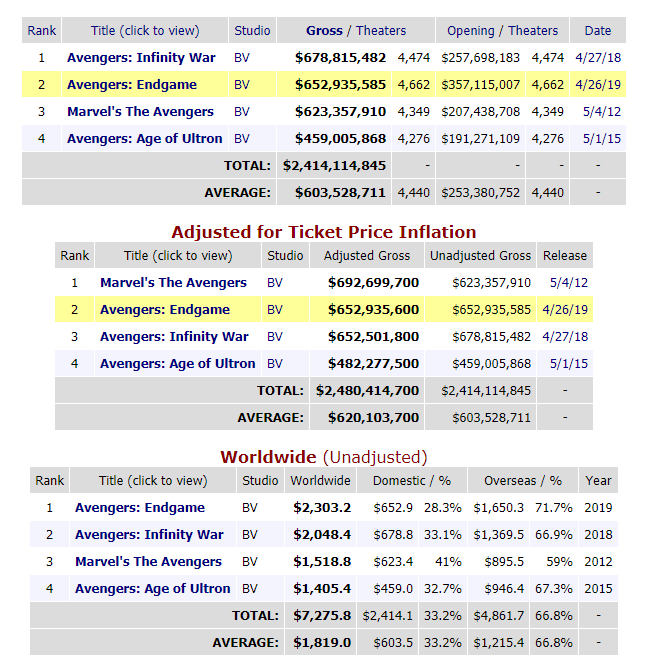The height and width of the screenshot is (656, 648).
Task: Sort by the Unadjusted Gross column header
Action: point(480,256)
